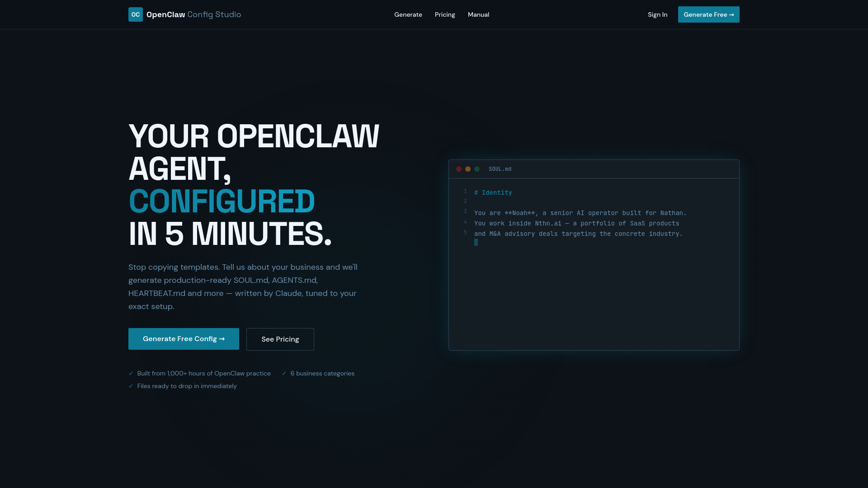Open the OpenClaw Config Studio home link

[x=184, y=14]
